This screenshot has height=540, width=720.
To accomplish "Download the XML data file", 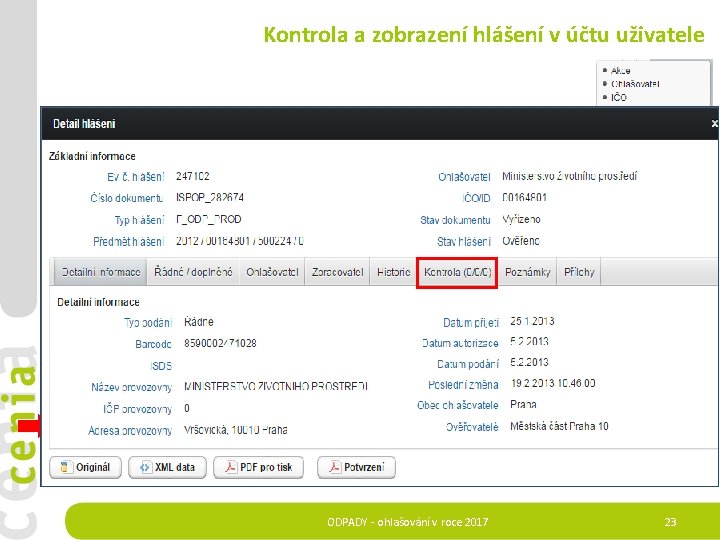I will click(x=167, y=467).
